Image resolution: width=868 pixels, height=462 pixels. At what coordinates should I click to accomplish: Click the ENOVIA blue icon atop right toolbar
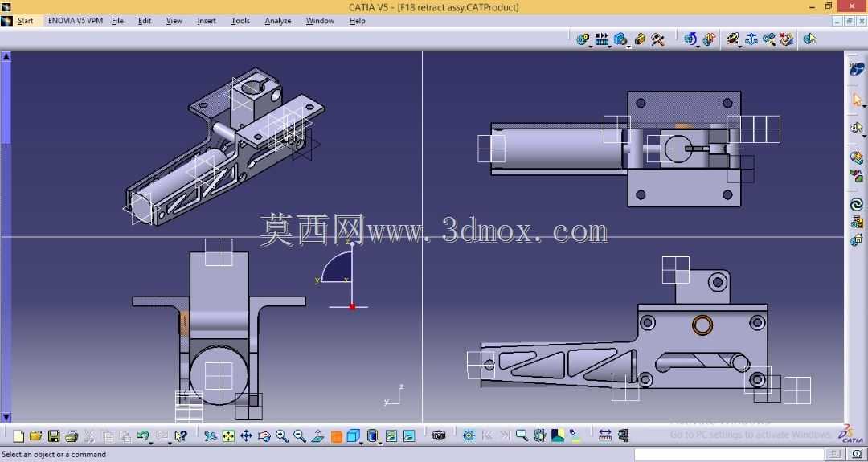pyautogui.click(x=857, y=69)
